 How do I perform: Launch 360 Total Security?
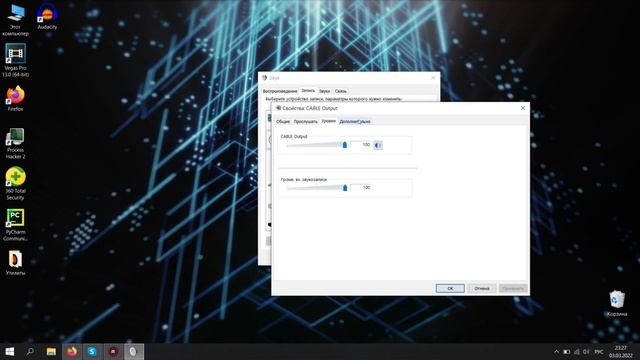pyautogui.click(x=16, y=184)
